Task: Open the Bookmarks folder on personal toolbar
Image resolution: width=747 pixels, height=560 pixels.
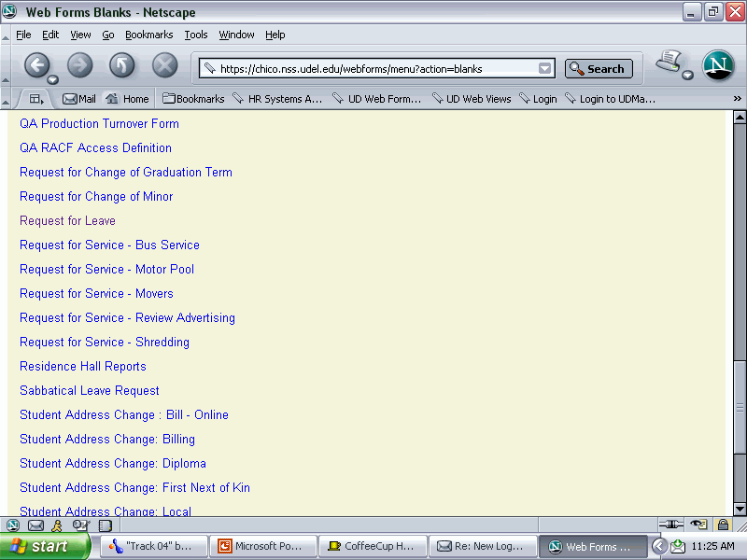Action: click(x=193, y=99)
